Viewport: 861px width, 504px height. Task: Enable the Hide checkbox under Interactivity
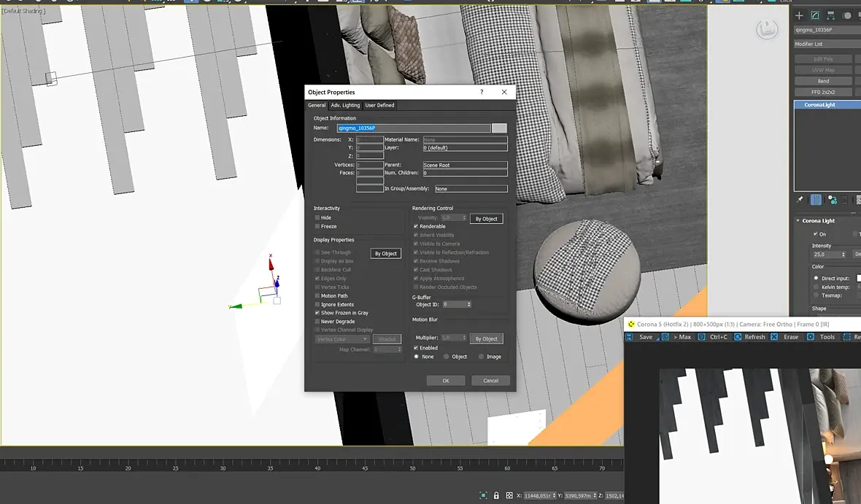317,217
